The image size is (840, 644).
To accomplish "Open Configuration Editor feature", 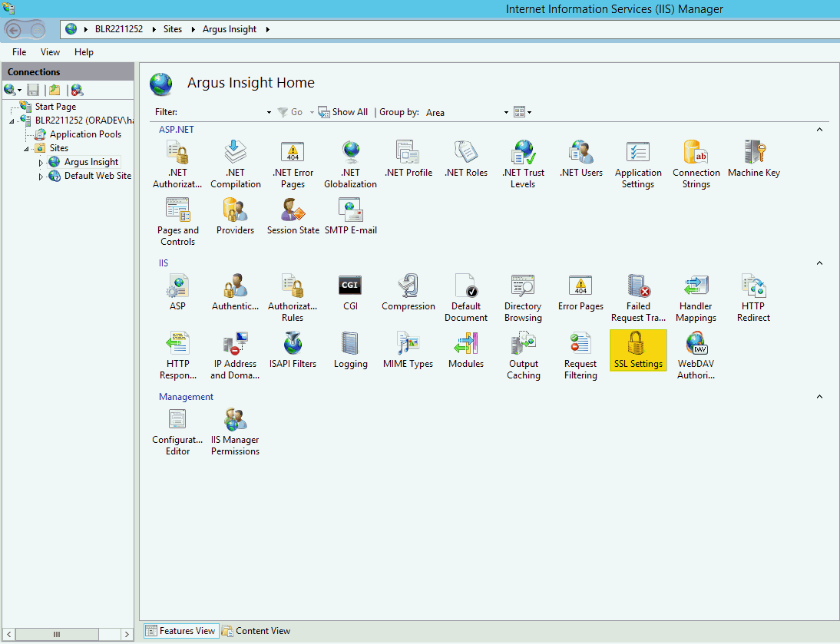I will (x=177, y=431).
